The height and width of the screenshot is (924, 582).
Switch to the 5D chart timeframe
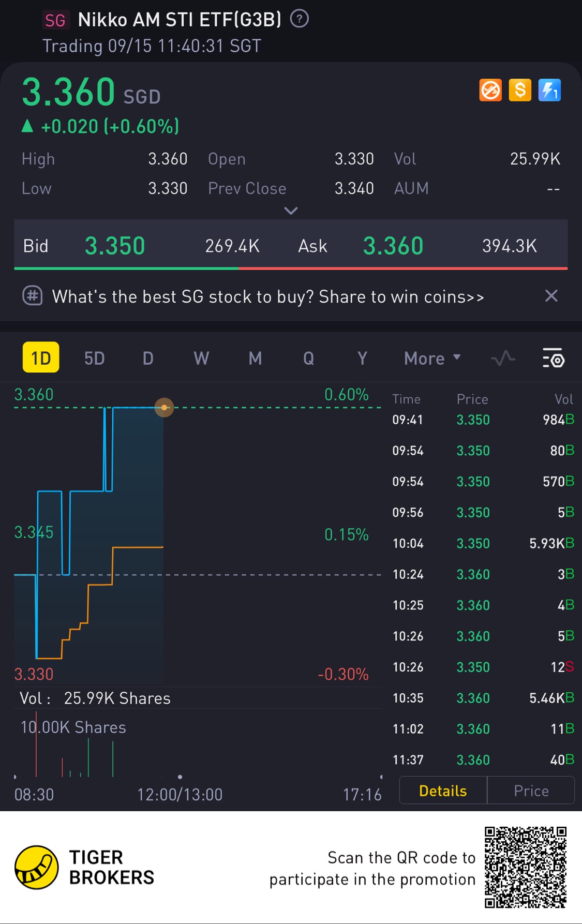click(95, 358)
